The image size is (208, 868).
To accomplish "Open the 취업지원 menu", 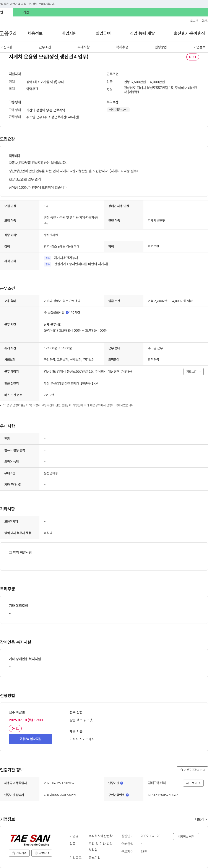I will 69,33.
